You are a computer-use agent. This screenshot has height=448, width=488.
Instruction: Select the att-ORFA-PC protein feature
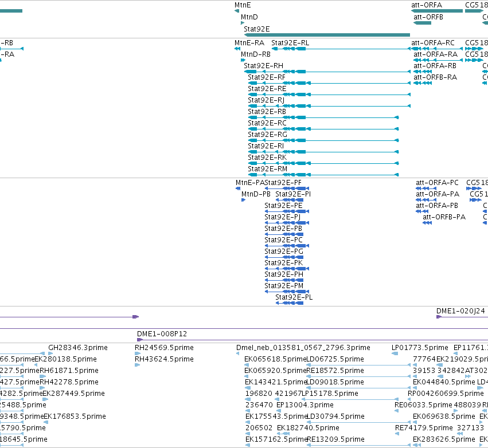426,188
